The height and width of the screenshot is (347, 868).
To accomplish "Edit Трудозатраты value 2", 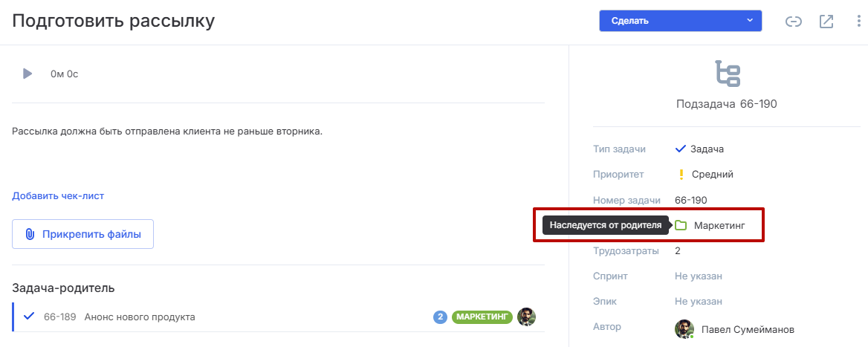I will 678,250.
